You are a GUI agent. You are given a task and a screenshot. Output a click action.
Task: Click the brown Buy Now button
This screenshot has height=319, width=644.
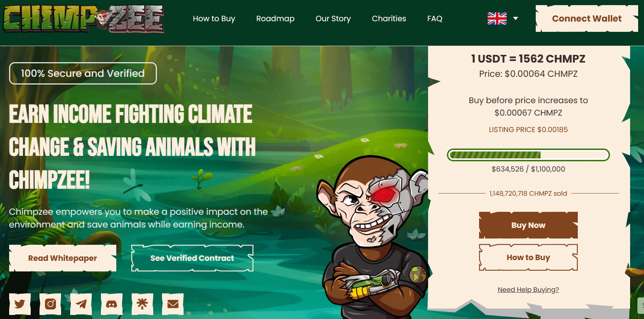(x=528, y=225)
